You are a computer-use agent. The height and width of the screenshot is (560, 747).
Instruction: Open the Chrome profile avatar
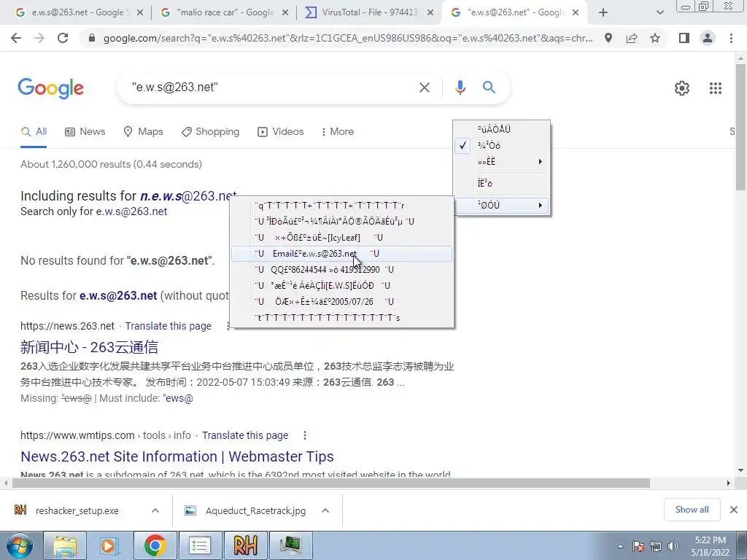click(708, 38)
